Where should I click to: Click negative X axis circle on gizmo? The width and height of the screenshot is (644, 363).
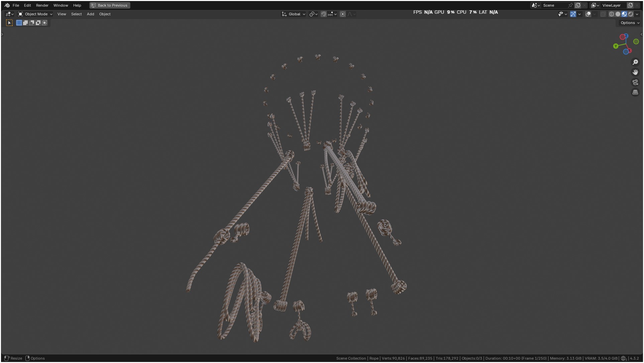click(x=623, y=37)
